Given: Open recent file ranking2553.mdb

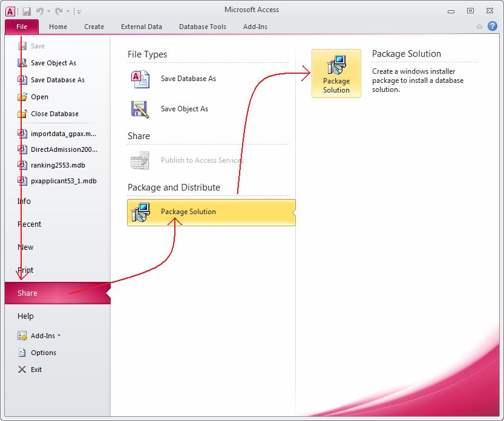Looking at the screenshot, I should coord(58,165).
